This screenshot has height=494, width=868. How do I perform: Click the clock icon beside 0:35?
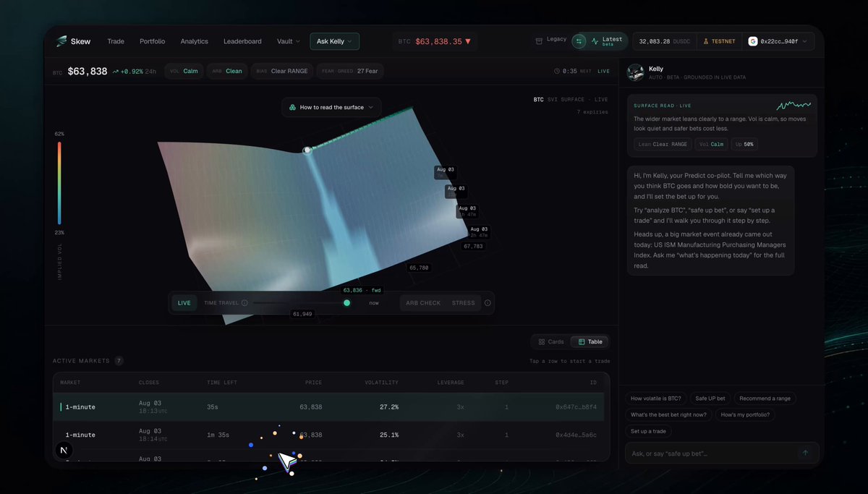[557, 72]
